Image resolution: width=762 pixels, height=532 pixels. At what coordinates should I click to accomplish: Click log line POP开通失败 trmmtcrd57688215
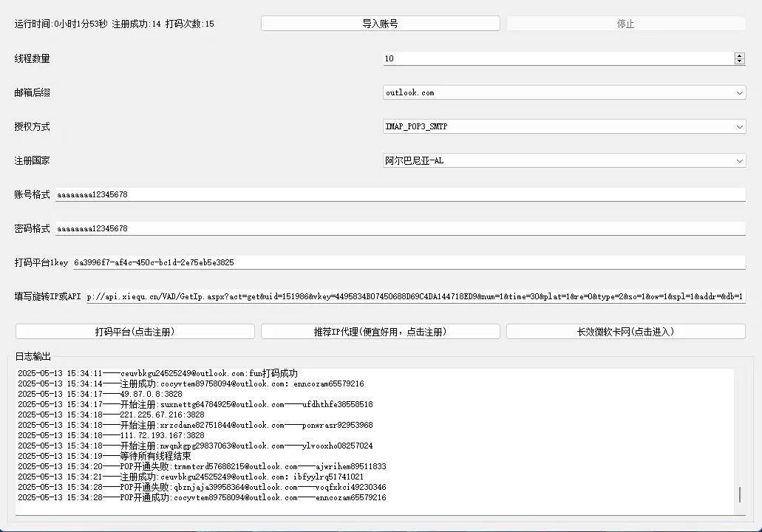(x=202, y=466)
